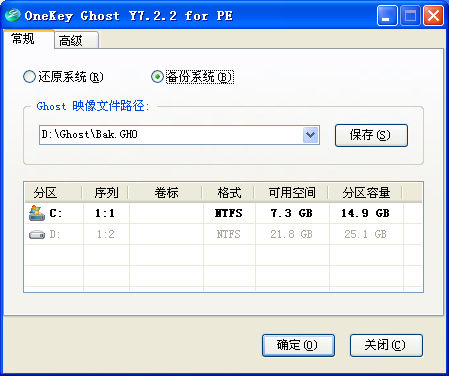This screenshot has height=376, width=449.
Task: Click sequence value 1:1
Action: (105, 213)
